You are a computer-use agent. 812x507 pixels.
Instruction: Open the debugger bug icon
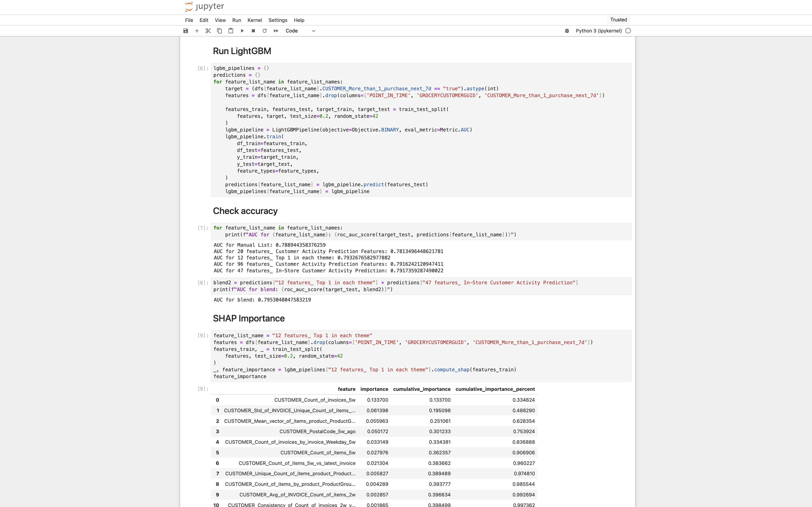(x=567, y=31)
